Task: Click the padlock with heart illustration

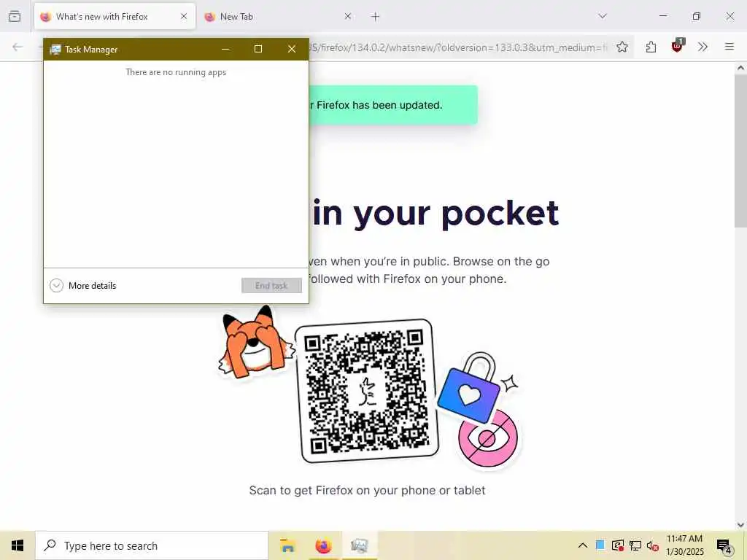Action: (x=469, y=388)
